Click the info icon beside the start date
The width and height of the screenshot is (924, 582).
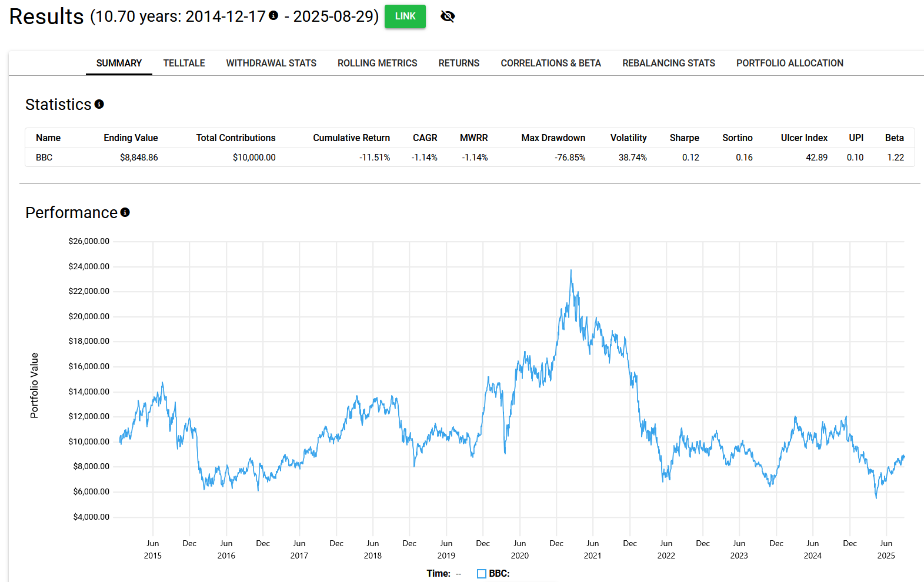pyautogui.click(x=273, y=15)
